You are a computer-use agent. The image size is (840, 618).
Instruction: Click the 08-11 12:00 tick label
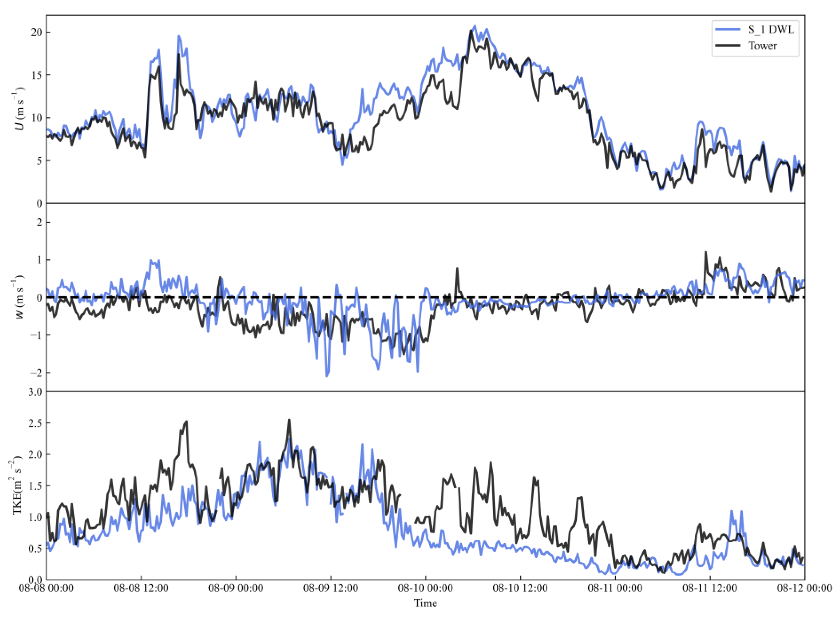tap(710, 588)
